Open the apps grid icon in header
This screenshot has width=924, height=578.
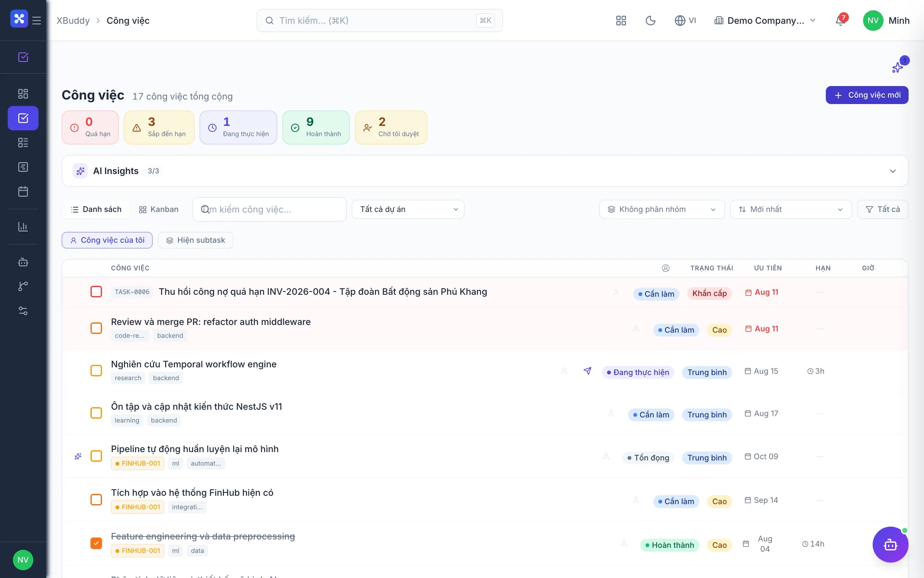tap(621, 21)
